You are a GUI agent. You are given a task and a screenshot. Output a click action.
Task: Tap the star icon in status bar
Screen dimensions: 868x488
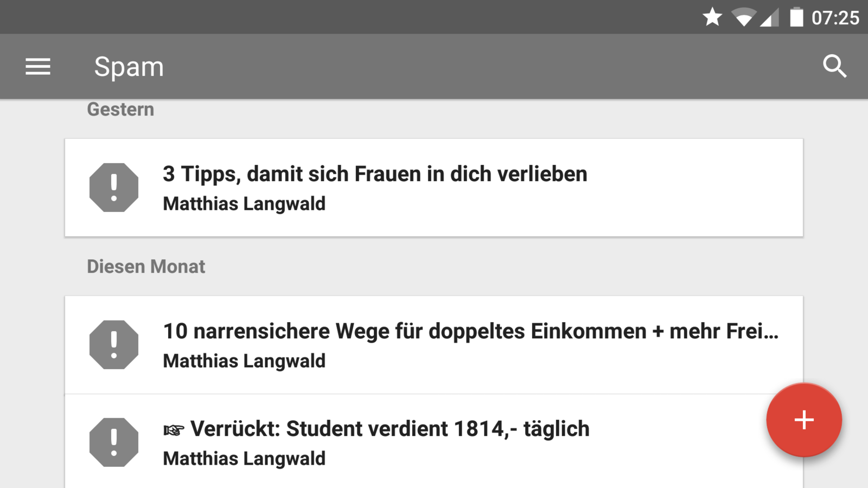712,17
